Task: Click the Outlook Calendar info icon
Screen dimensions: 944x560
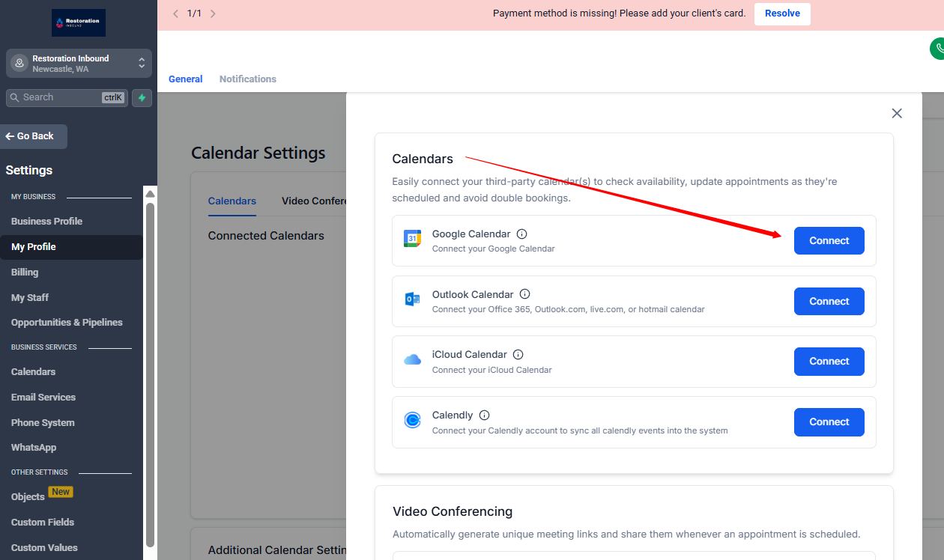Action: point(525,294)
